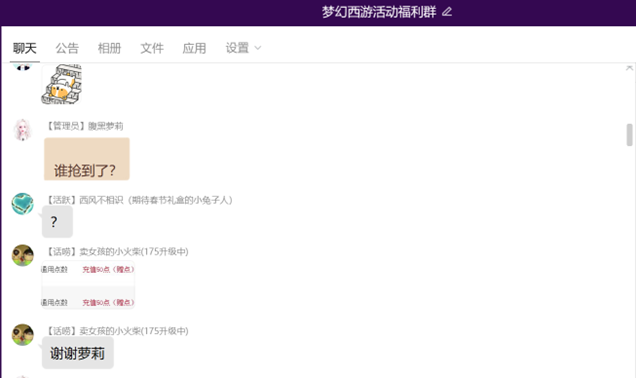The image size is (636, 378).
Task: Expand the 设置 dropdown menu
Action: [x=243, y=48]
